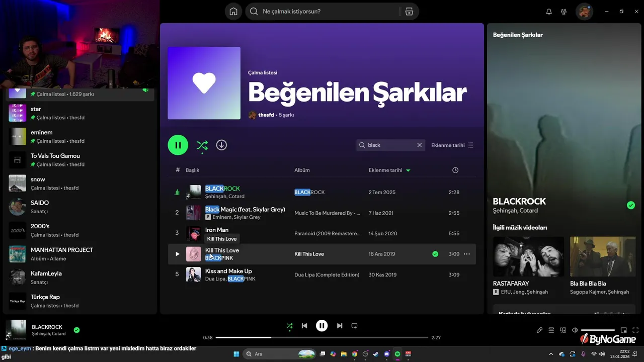This screenshot has width=644, height=362.
Task: Open 'To Vals Tou Gamou' playlist
Action: click(x=80, y=160)
